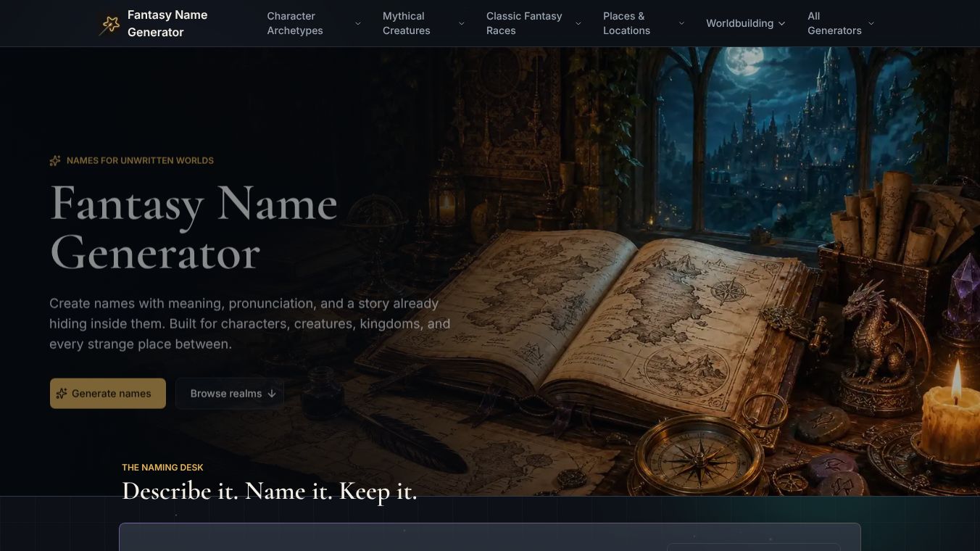Open the Classic Fantasy Races menu
980x551 pixels.
[533, 23]
